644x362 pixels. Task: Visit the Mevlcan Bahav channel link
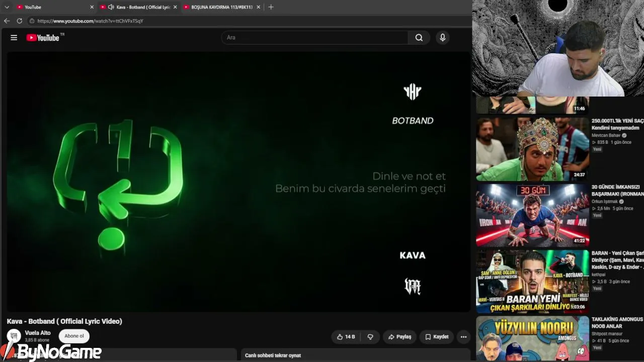coord(606,135)
